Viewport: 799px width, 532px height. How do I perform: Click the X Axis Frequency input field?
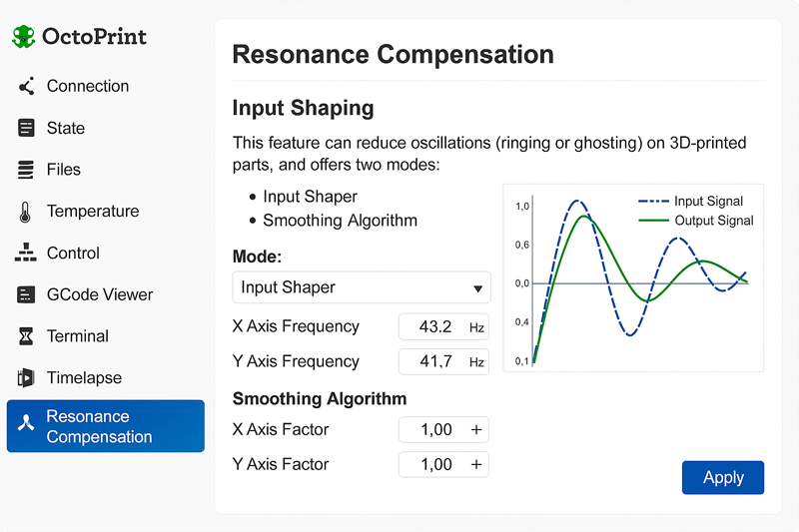pos(443,326)
